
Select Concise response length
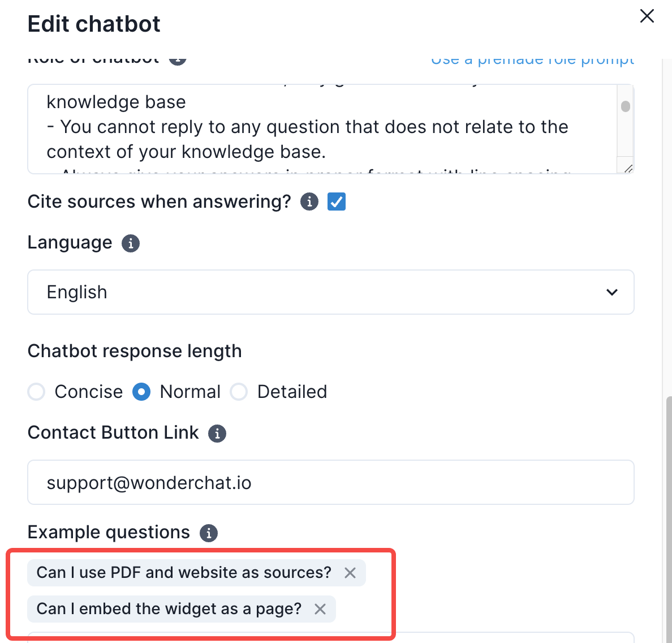[37, 392]
